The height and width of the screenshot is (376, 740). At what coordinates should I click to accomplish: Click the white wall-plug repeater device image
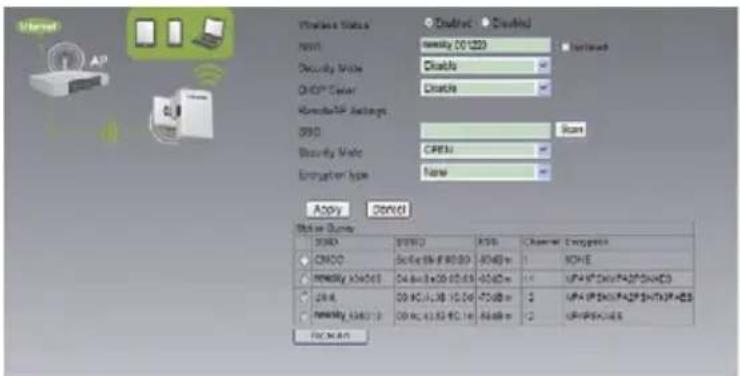point(182,116)
